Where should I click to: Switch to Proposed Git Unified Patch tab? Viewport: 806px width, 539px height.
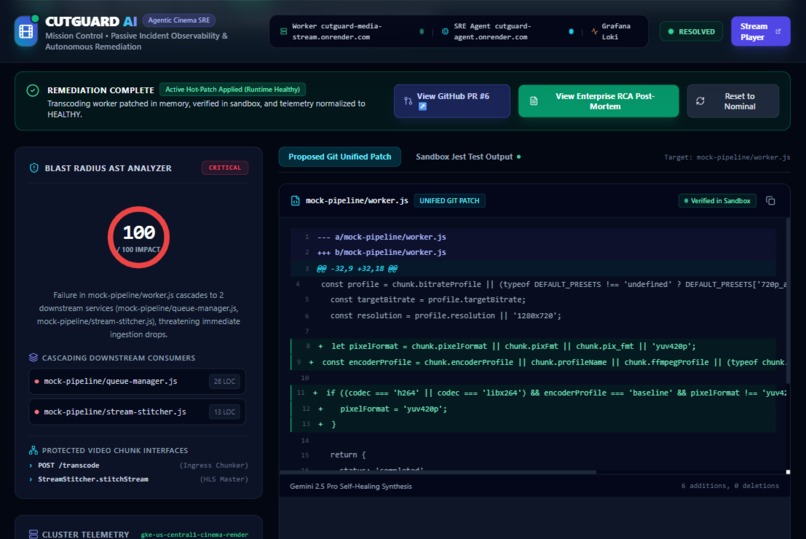click(340, 157)
